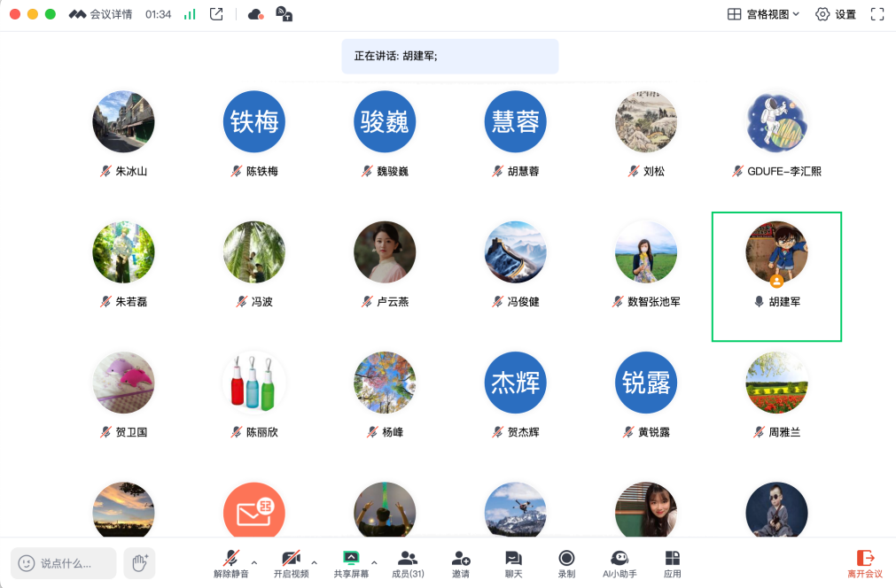Select 胡慧蓉's blue 慧蓉 avatar
The width and height of the screenshot is (896, 588).
[516, 121]
